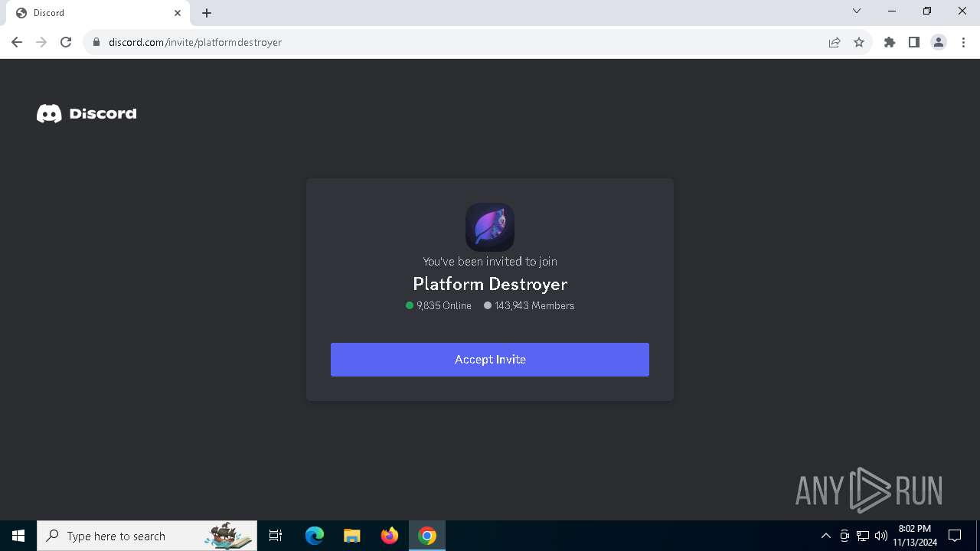Select the Discord browser tab
Screen dimensions: 980x551
point(98,13)
